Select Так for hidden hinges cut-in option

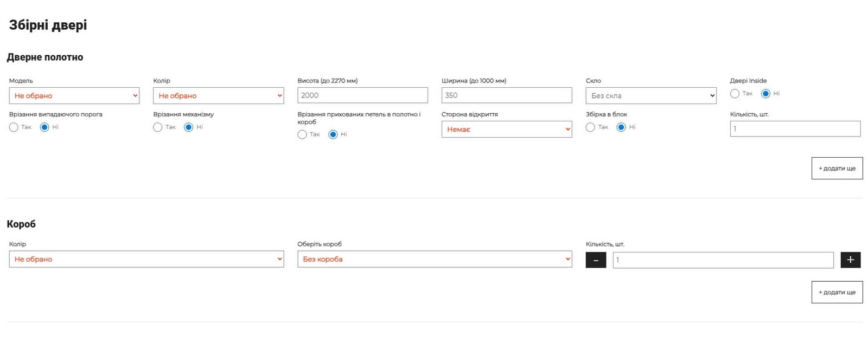pyautogui.click(x=302, y=134)
